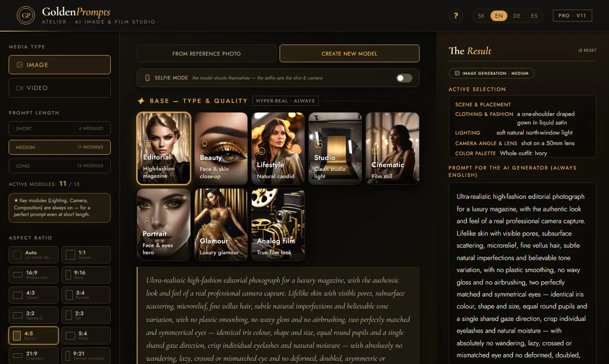Switch language to DE
This screenshot has width=609, height=364.
pos(516,16)
